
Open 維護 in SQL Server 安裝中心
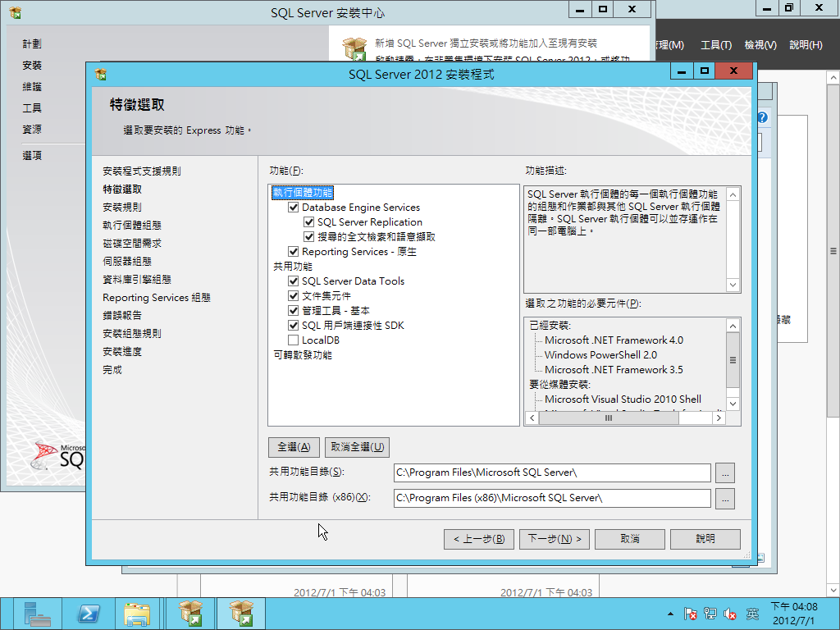point(32,87)
